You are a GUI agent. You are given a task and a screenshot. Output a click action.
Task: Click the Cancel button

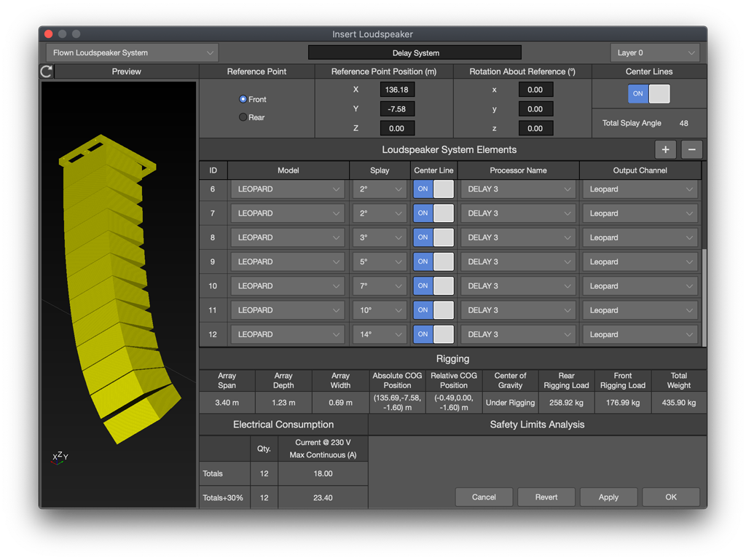[484, 497]
